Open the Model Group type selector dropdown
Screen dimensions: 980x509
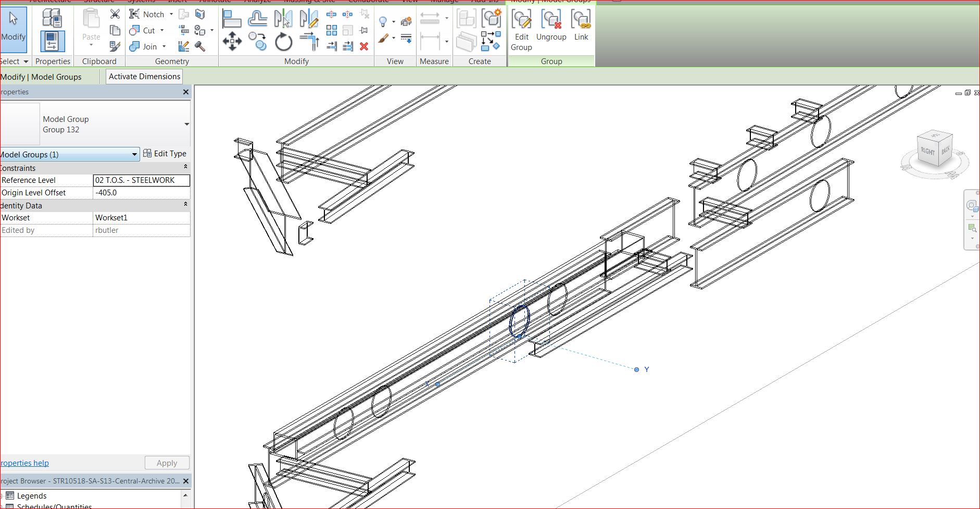point(186,124)
